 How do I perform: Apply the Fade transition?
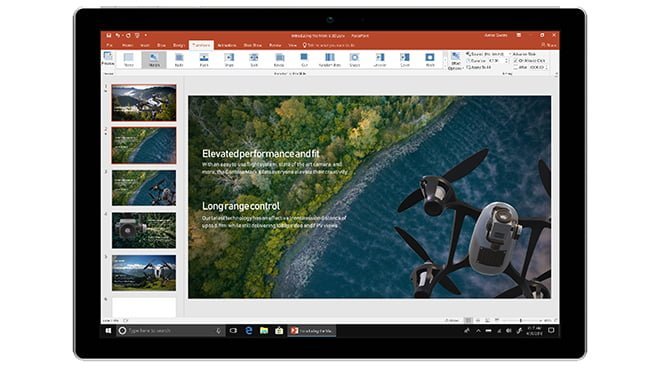179,60
